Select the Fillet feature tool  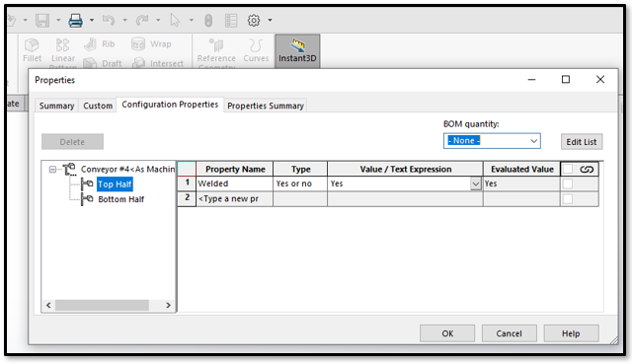(33, 50)
